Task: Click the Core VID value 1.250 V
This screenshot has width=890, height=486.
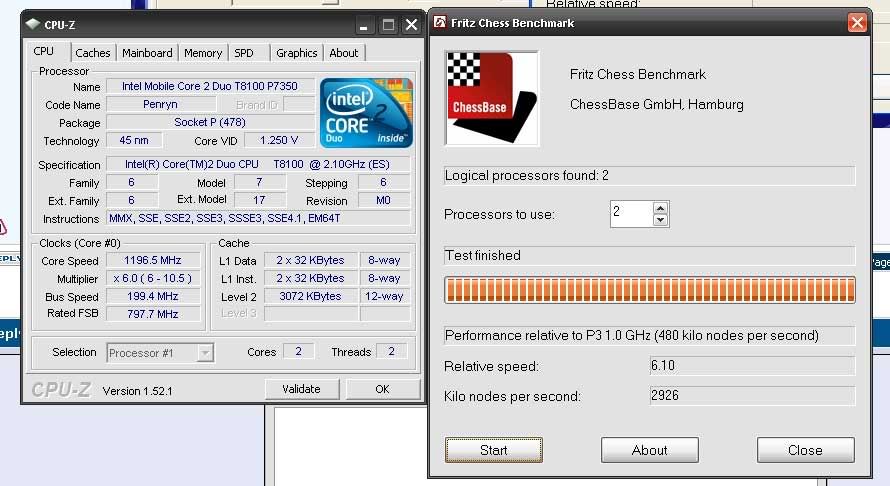Action: pos(279,140)
